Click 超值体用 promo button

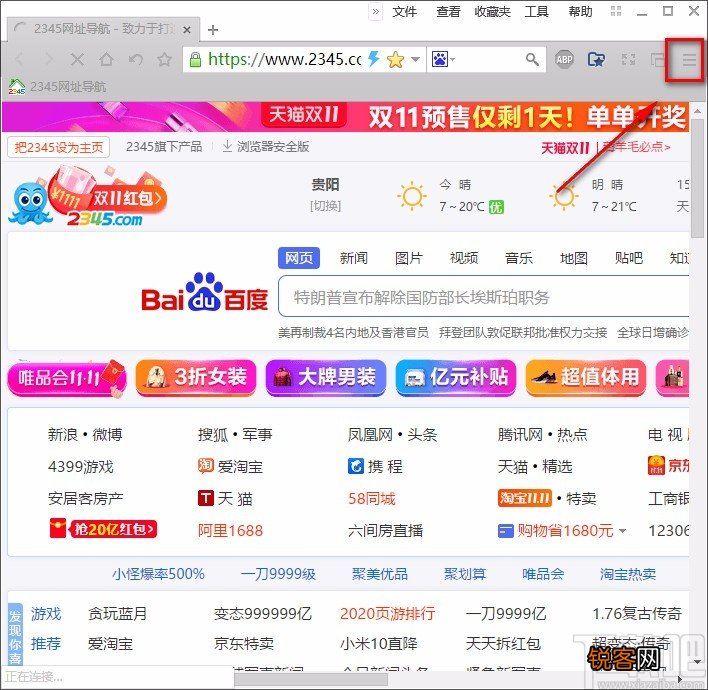(x=586, y=378)
